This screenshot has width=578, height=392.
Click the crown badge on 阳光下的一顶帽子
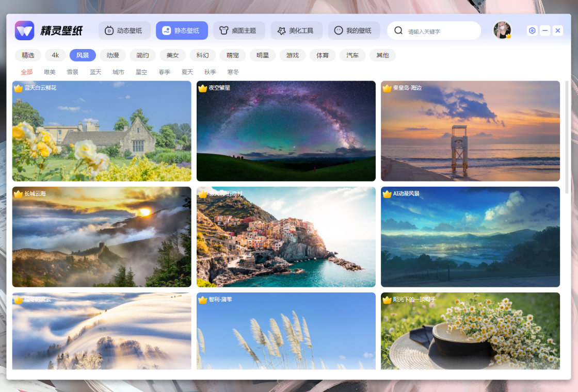tap(387, 300)
